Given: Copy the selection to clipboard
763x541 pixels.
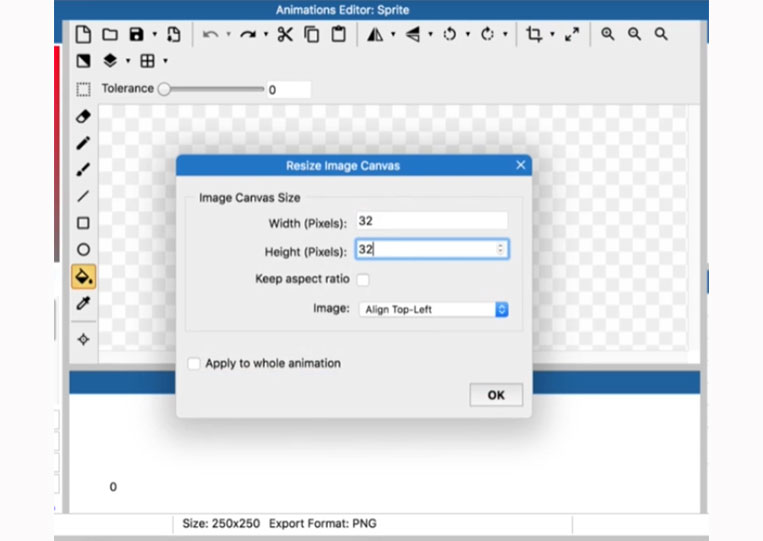Looking at the screenshot, I should coord(311,35).
